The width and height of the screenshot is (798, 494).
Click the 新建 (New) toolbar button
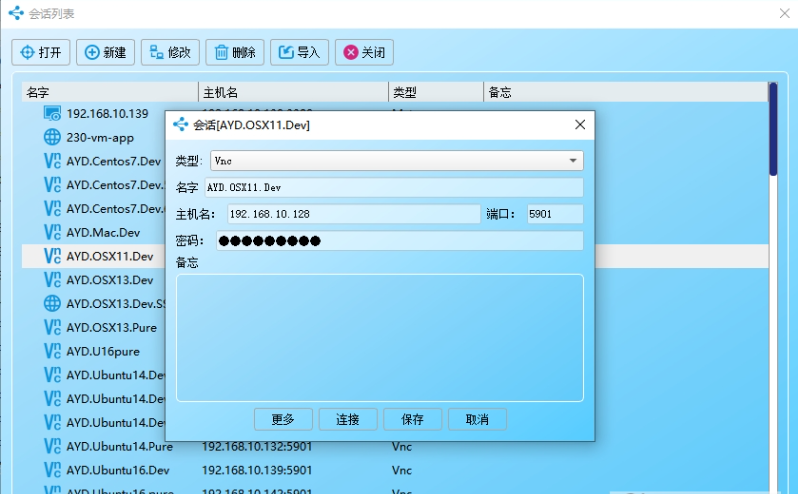(105, 52)
